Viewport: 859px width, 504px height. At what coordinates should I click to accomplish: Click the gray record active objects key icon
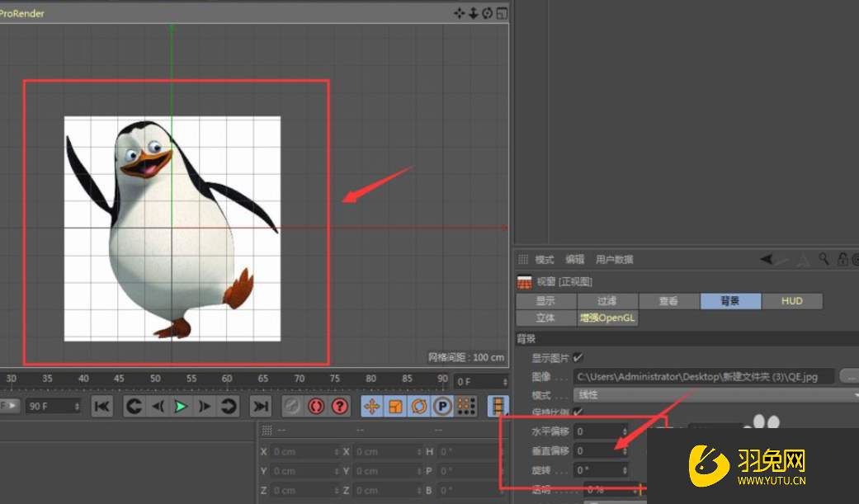click(292, 406)
